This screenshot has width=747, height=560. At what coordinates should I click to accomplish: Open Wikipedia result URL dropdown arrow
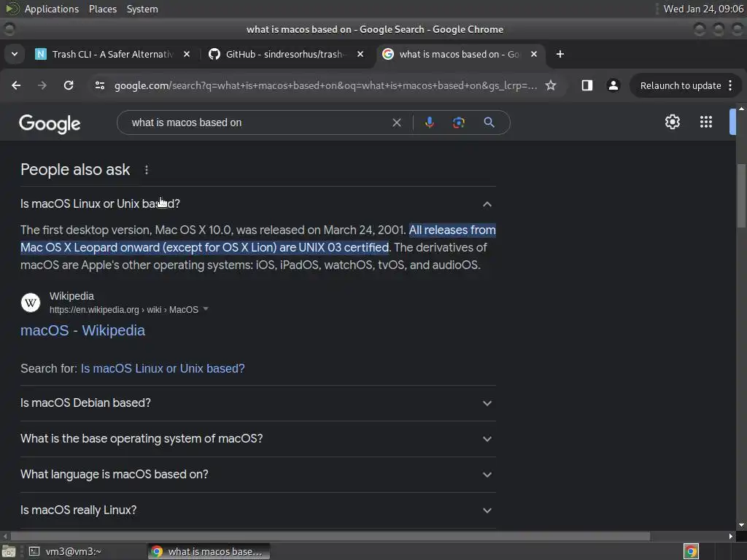206,309
